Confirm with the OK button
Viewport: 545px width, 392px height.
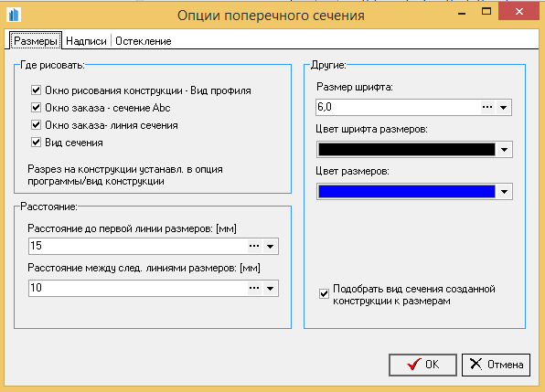click(422, 365)
